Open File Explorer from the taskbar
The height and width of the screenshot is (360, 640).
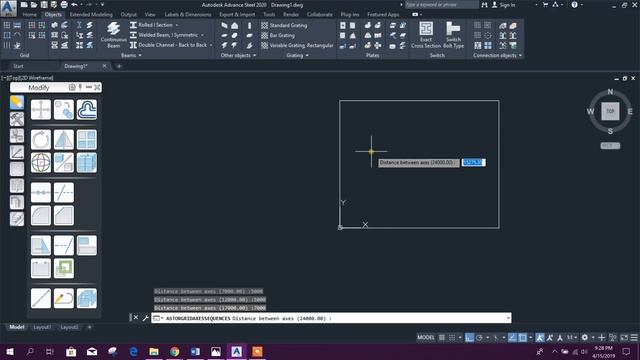coord(154,351)
